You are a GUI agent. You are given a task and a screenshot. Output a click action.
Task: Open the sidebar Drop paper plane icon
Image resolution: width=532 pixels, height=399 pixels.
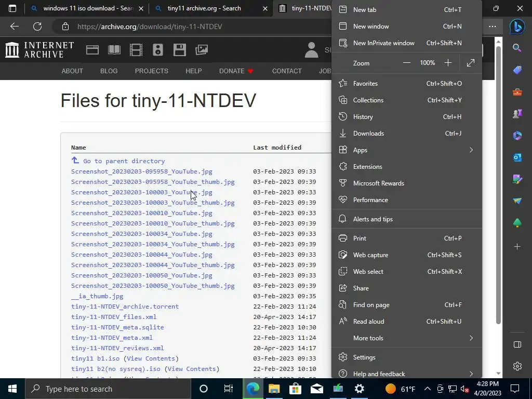[517, 201]
